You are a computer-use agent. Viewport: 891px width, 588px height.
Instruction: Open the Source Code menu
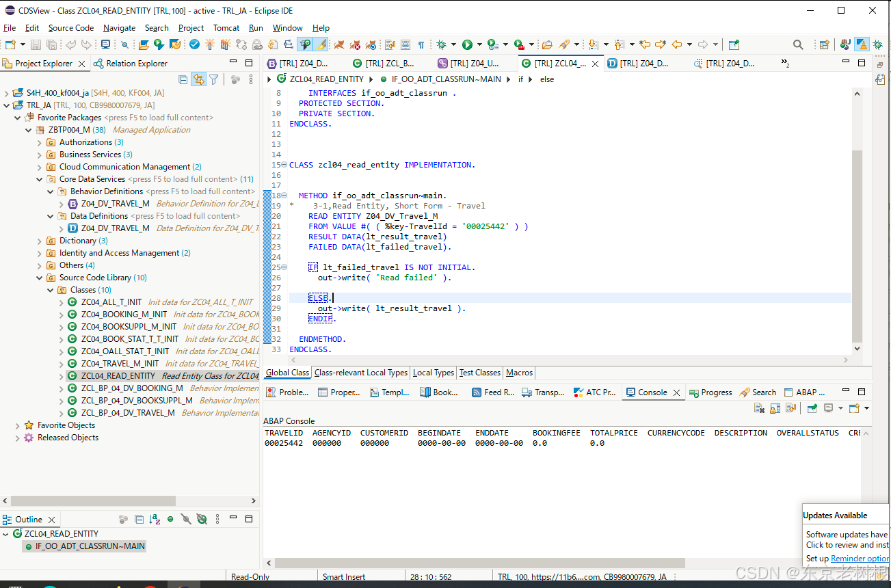click(71, 28)
